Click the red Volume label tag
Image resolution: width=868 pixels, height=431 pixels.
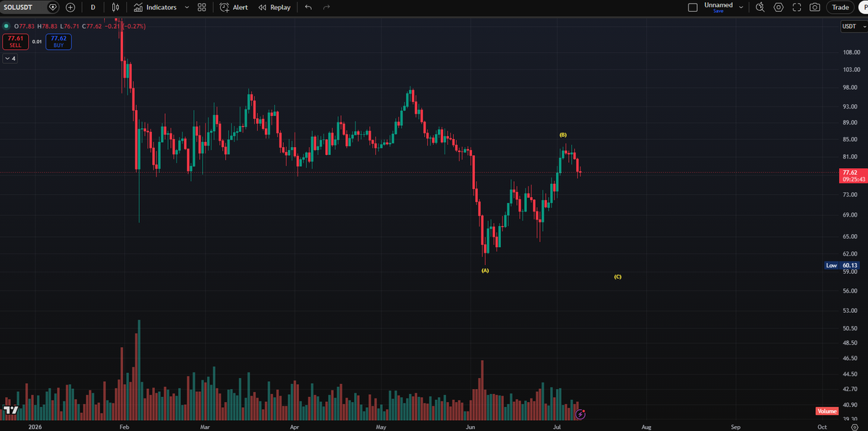[827, 411]
